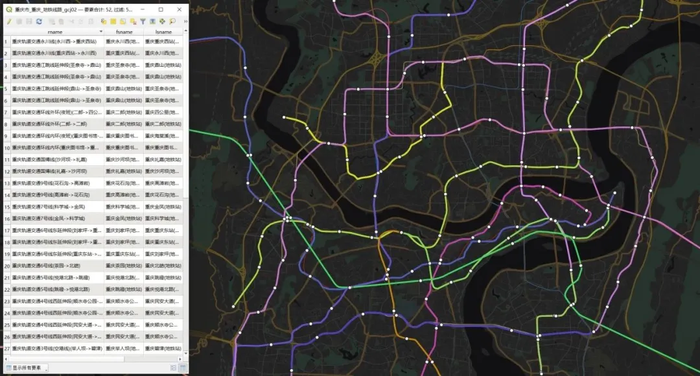700x376 pixels.
Task: Deselect all features icon
Action: pyautogui.click(x=133, y=21)
